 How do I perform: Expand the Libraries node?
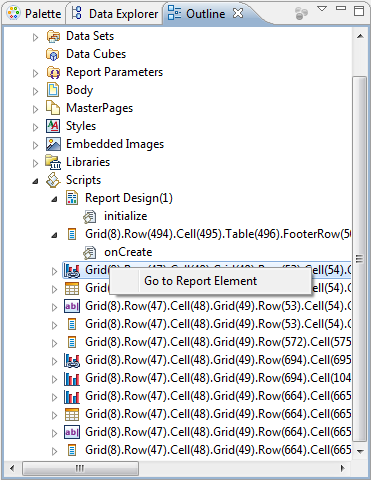pos(35,163)
